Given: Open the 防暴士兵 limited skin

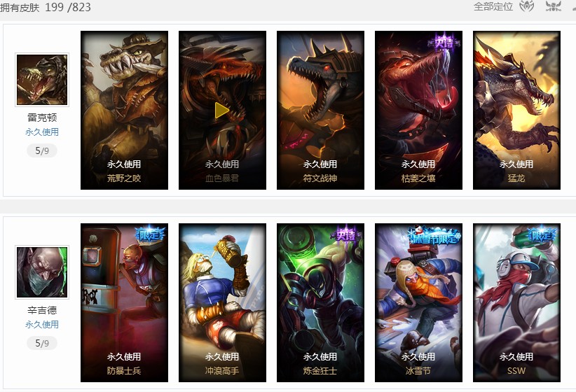Looking at the screenshot, I should (124, 302).
